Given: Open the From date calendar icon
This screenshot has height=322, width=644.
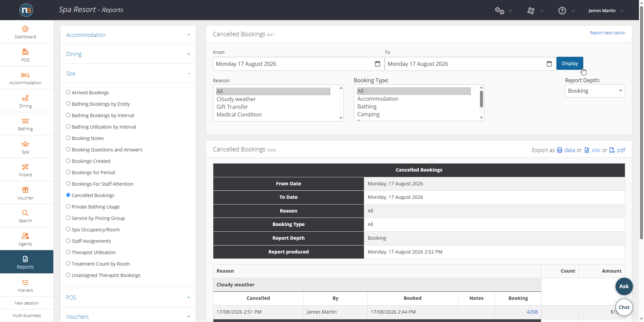Looking at the screenshot, I should point(377,64).
